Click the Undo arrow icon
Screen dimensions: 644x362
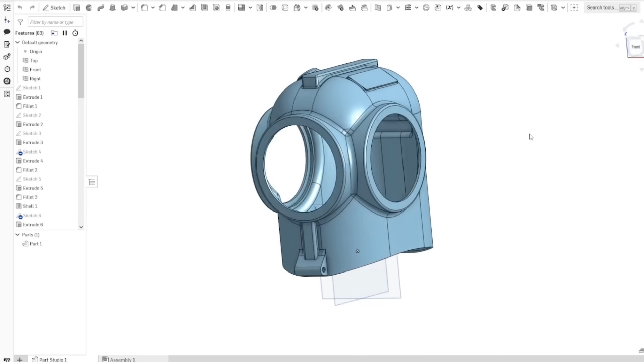[20, 8]
